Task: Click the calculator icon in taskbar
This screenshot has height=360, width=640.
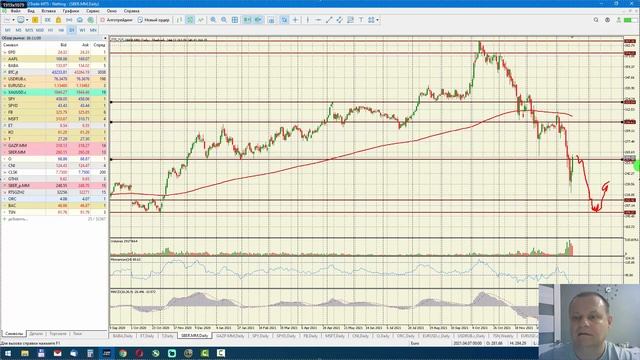Action: [90, 353]
